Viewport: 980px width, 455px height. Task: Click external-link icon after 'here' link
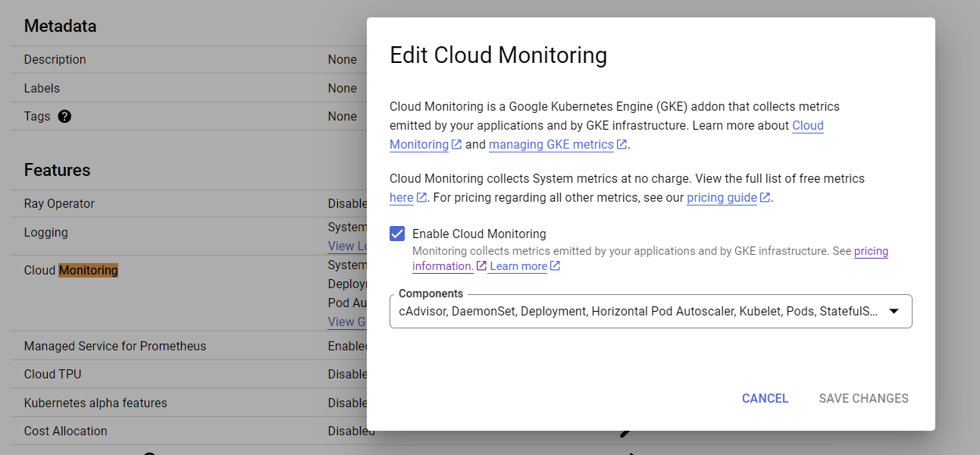[421, 197]
